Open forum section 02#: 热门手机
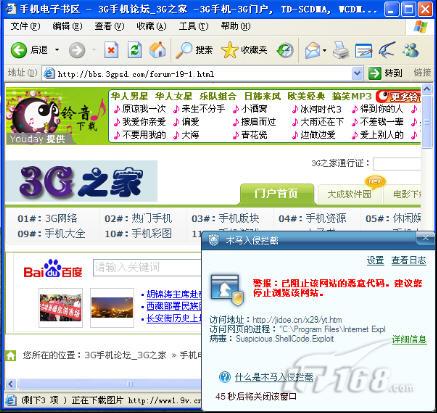This screenshot has width=437, height=413. pyautogui.click(x=138, y=218)
